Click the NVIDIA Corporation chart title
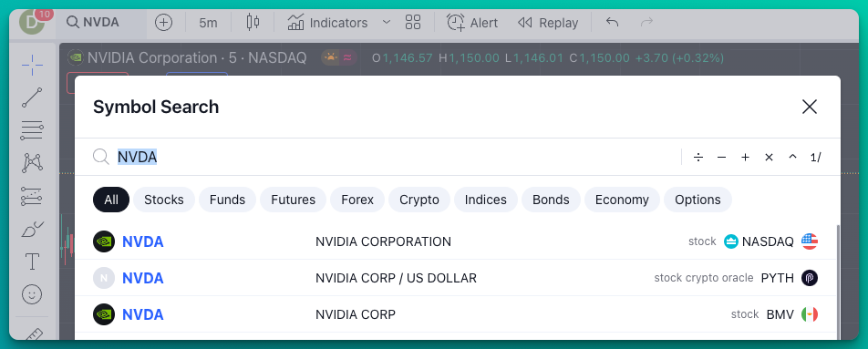This screenshot has height=349, width=868. point(197,57)
